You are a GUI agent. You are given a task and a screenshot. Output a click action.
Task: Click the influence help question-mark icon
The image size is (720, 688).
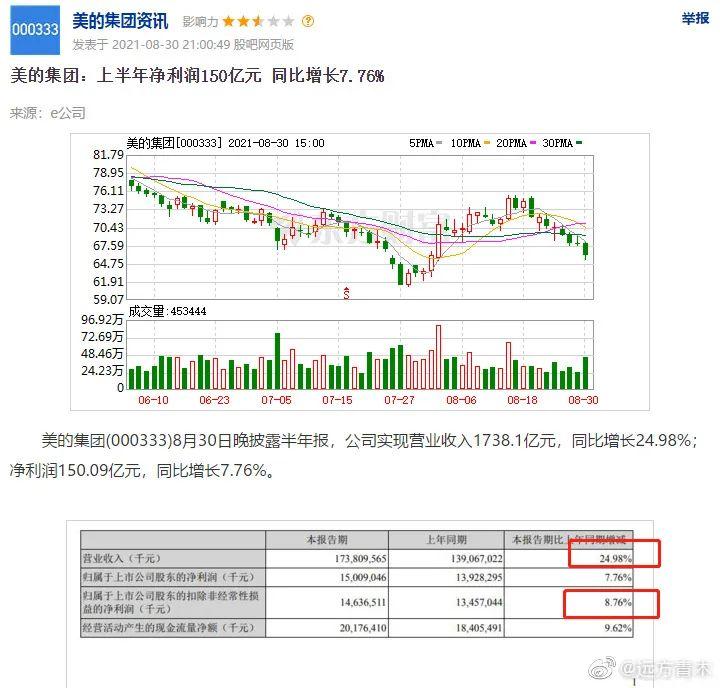click(x=308, y=21)
